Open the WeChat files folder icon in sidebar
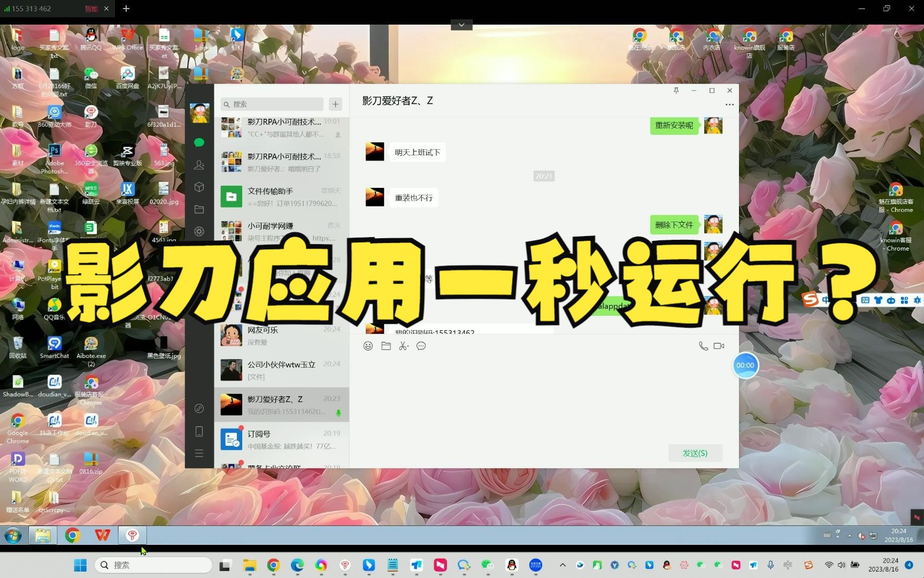The image size is (924, 578). tap(199, 209)
